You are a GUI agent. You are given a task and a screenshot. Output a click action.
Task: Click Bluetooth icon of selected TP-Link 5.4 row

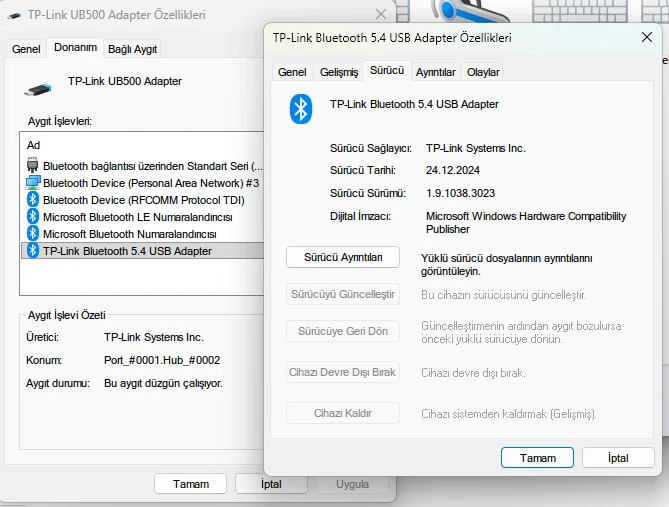click(32, 251)
